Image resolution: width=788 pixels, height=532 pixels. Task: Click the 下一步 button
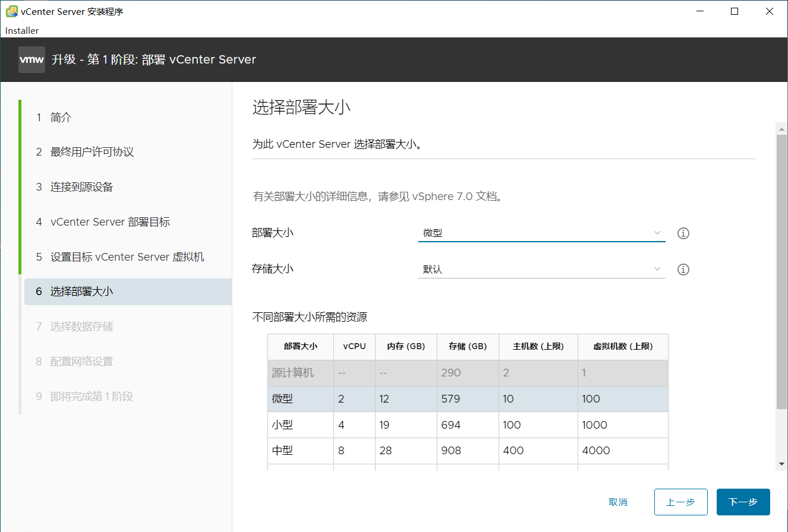pos(743,502)
